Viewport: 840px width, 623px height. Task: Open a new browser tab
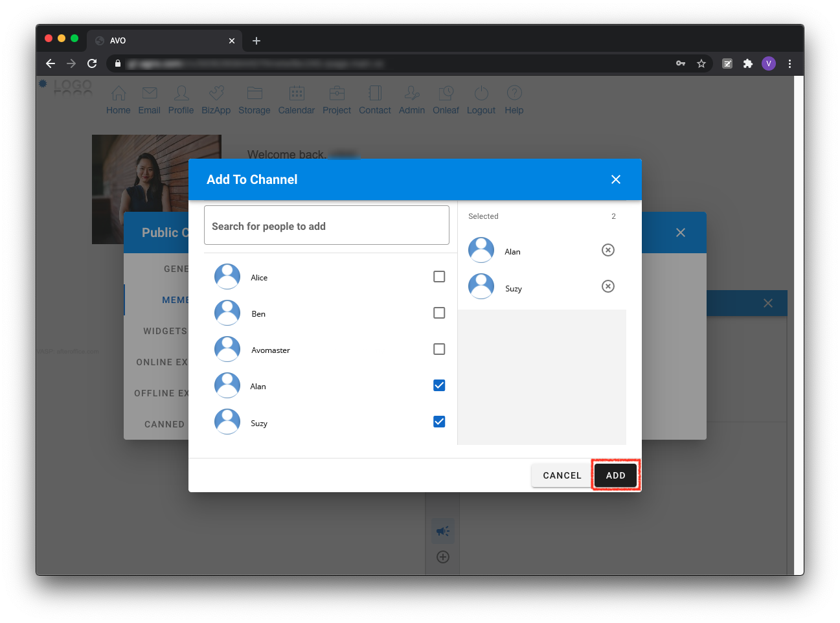256,41
